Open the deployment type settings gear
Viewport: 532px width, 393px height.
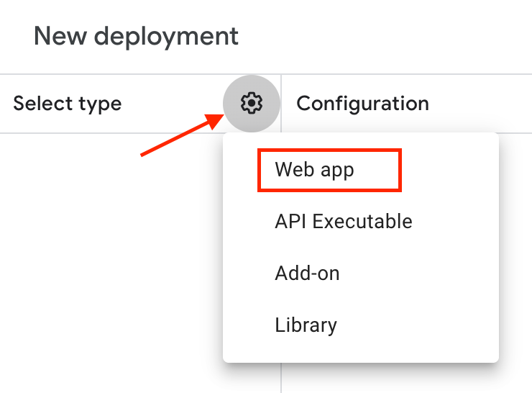pos(251,104)
